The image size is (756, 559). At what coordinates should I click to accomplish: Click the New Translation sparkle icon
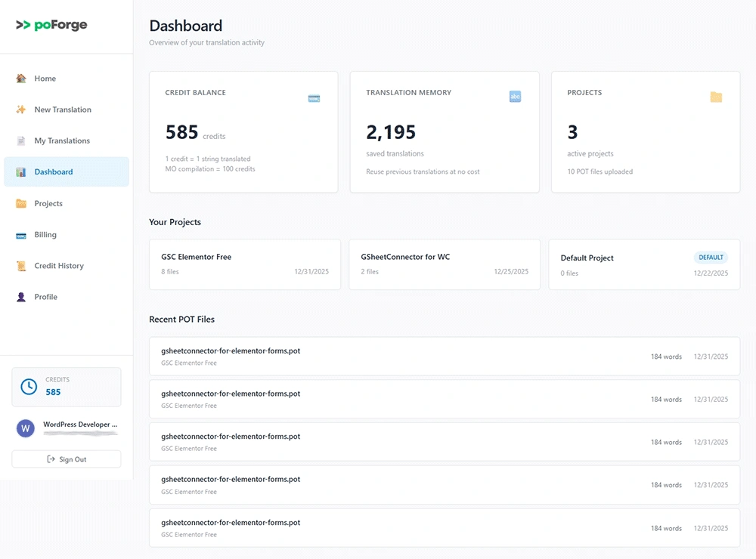pos(21,110)
